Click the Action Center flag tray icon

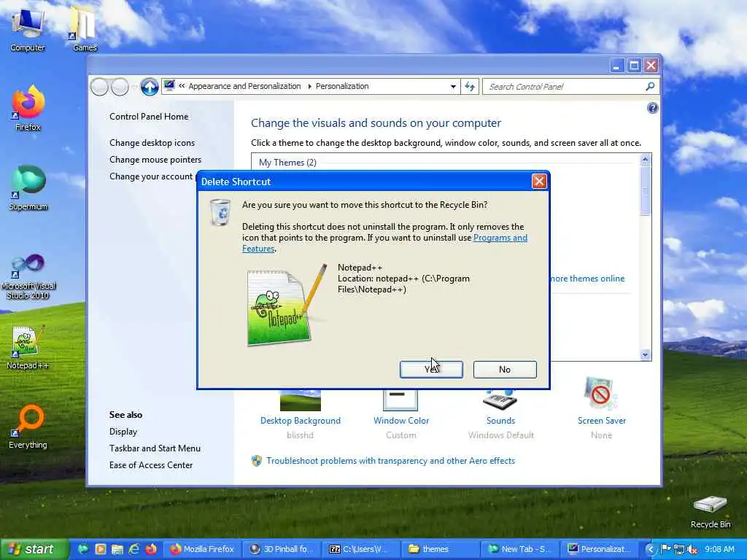click(x=665, y=550)
